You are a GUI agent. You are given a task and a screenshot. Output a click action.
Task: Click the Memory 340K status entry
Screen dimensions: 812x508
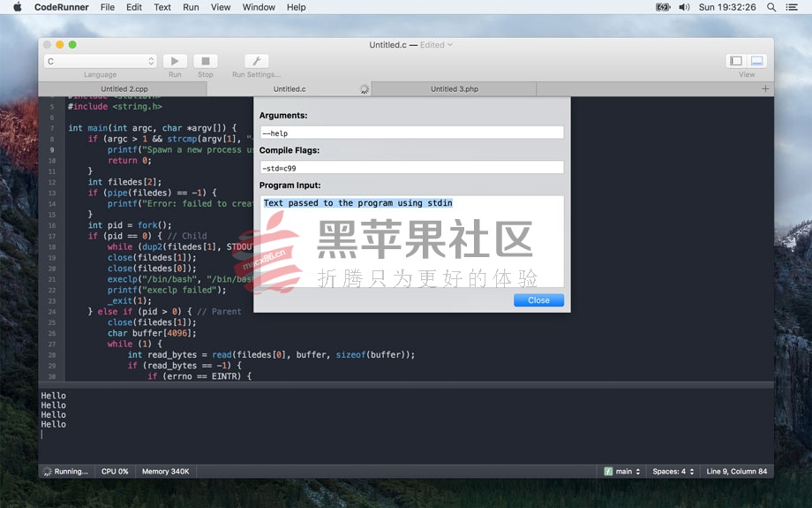pos(166,471)
